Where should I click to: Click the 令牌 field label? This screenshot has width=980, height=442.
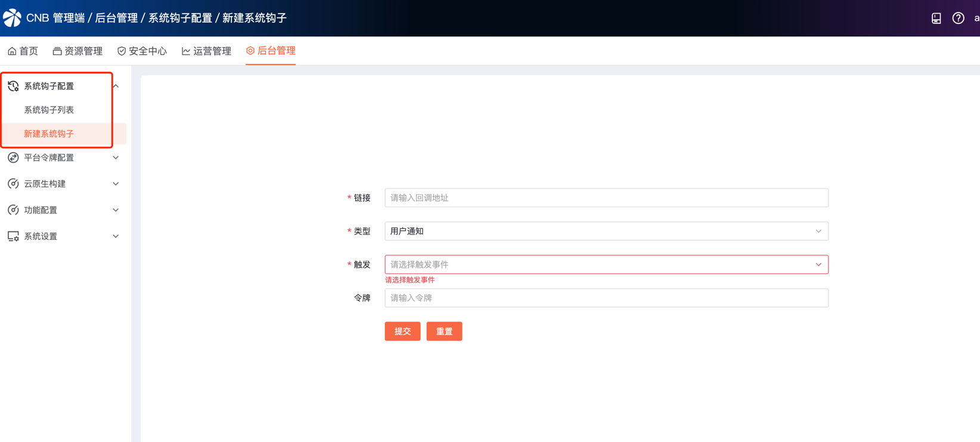[362, 298]
